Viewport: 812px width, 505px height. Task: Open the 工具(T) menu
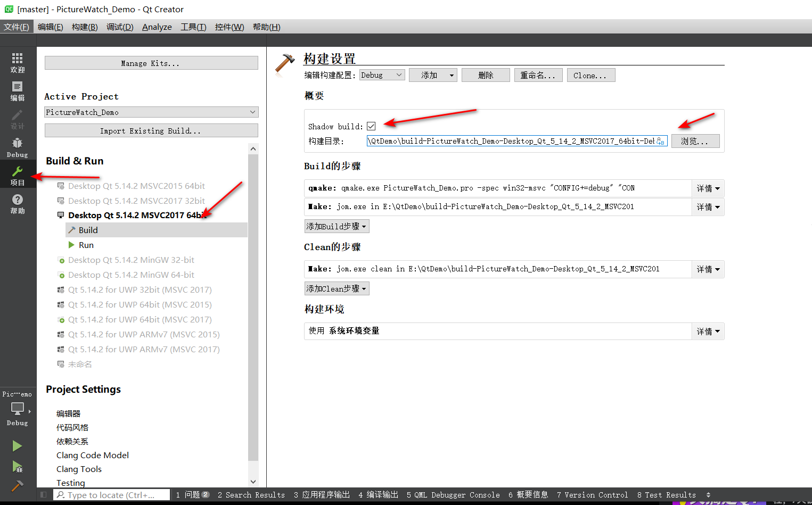193,27
